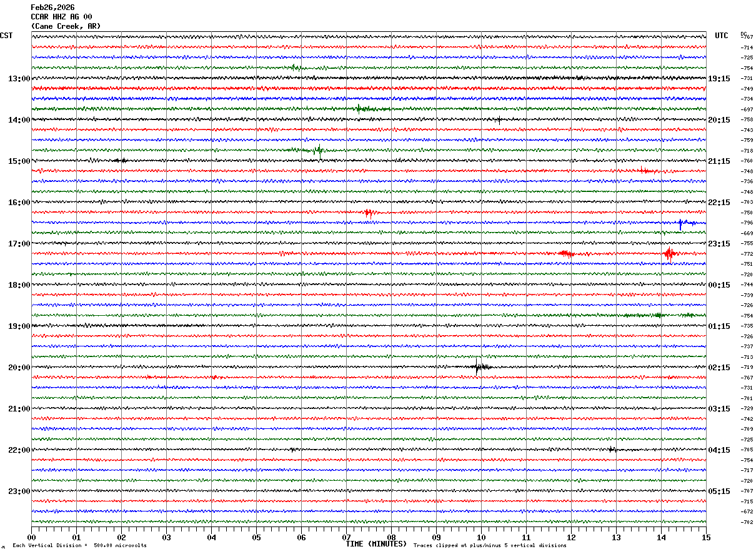Click the 04 minute axis tick label

[x=211, y=537]
